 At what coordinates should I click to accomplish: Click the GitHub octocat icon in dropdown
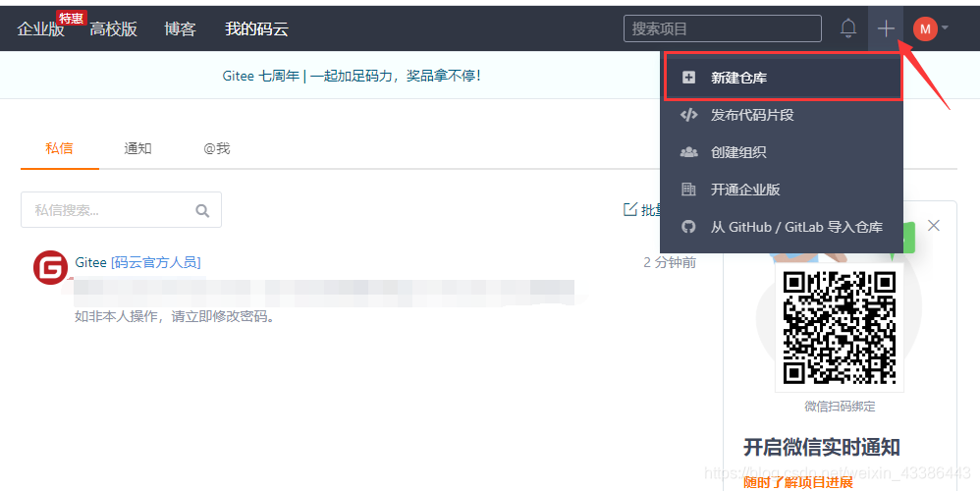688,227
